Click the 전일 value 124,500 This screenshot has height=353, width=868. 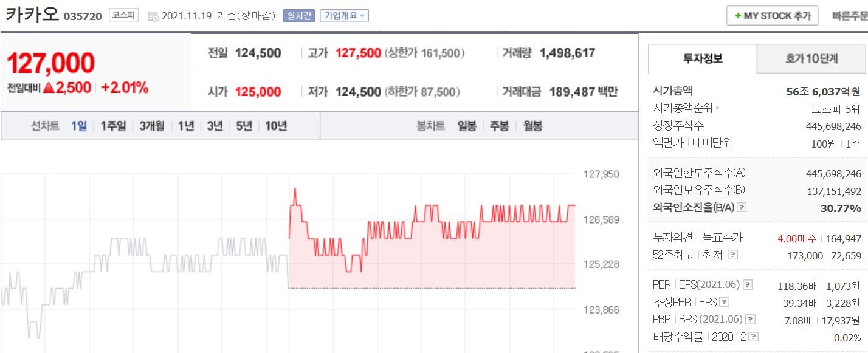point(258,53)
